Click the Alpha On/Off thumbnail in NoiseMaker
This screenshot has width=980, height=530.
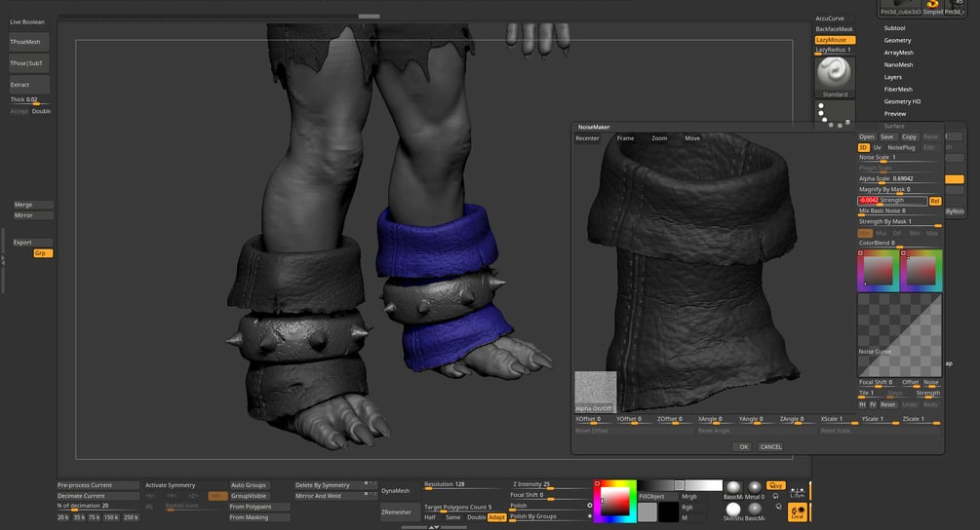(x=595, y=392)
